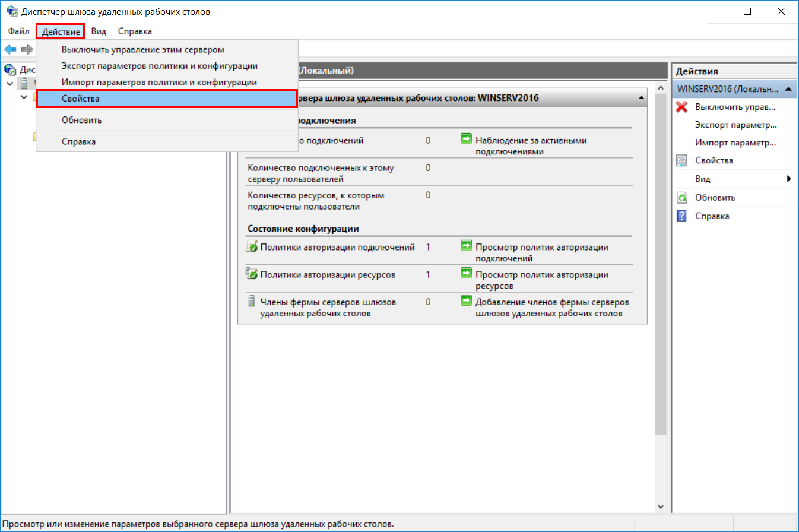Collapse the WINSERV2016 section in Actions pane
799x532 pixels.
[x=788, y=89]
